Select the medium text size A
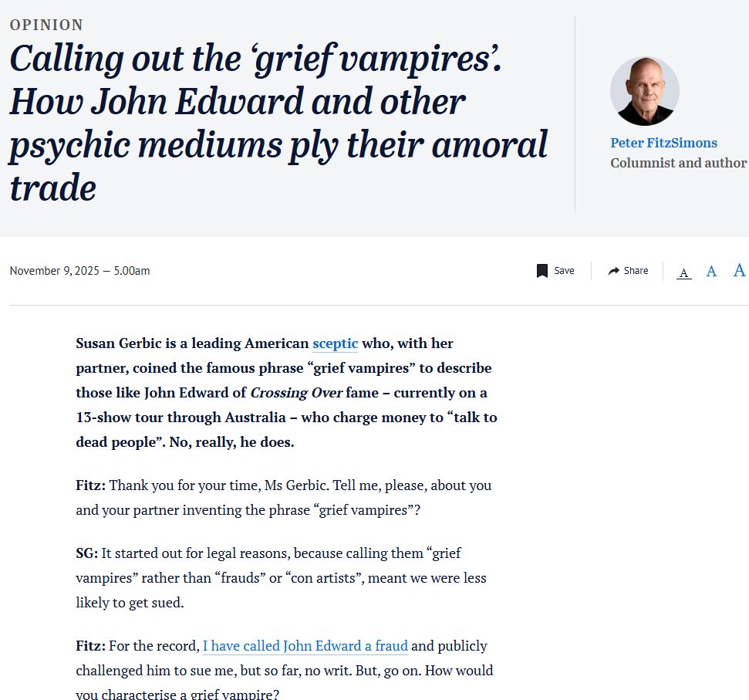This screenshot has width=749, height=700. [711, 272]
